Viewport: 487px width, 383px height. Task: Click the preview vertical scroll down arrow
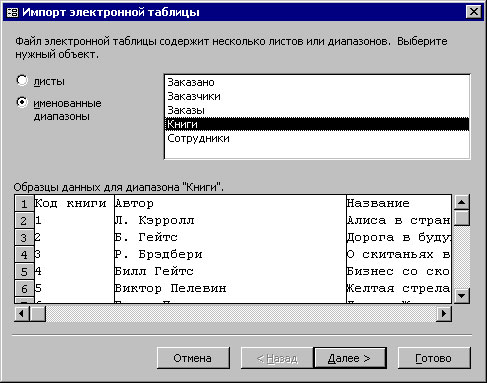point(462,295)
